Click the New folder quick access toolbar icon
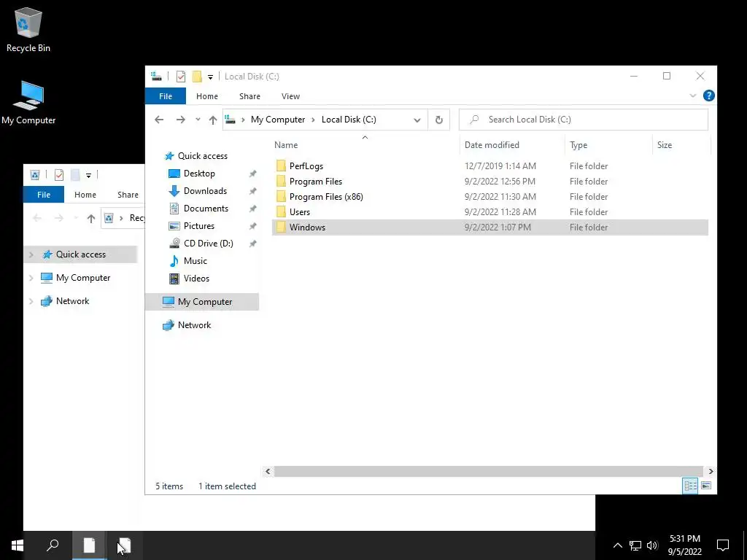The image size is (747, 560). pos(197,76)
